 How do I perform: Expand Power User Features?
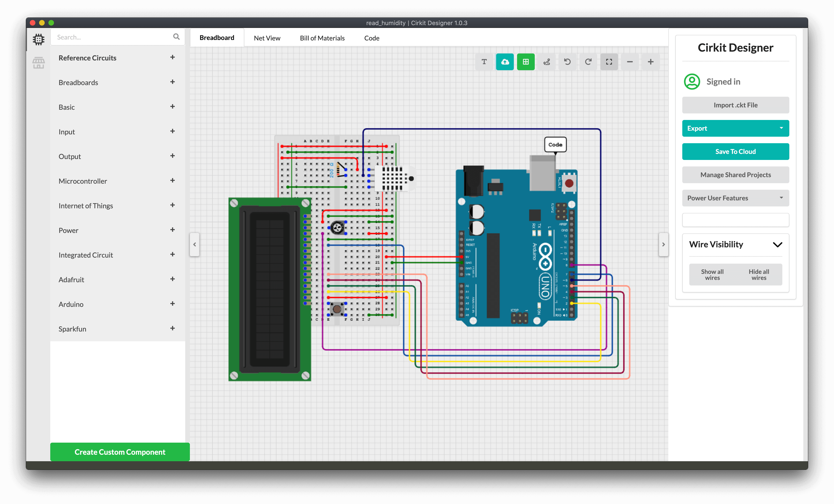pyautogui.click(x=781, y=198)
